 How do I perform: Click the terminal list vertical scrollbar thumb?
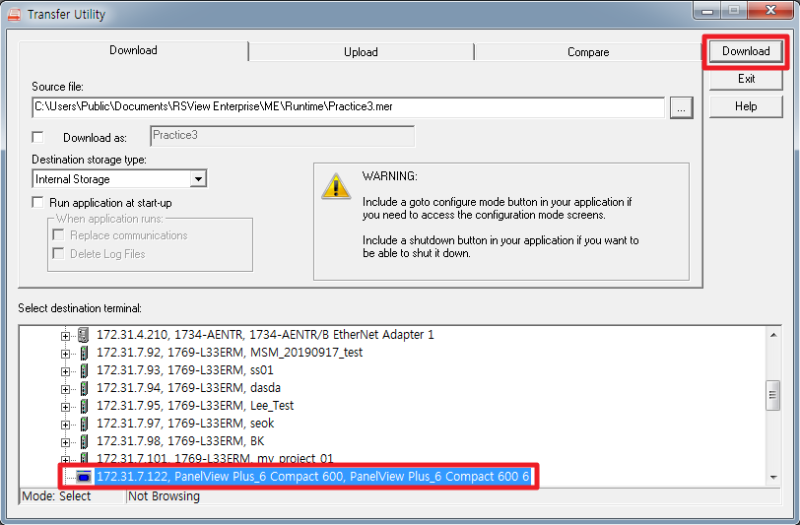point(773,395)
